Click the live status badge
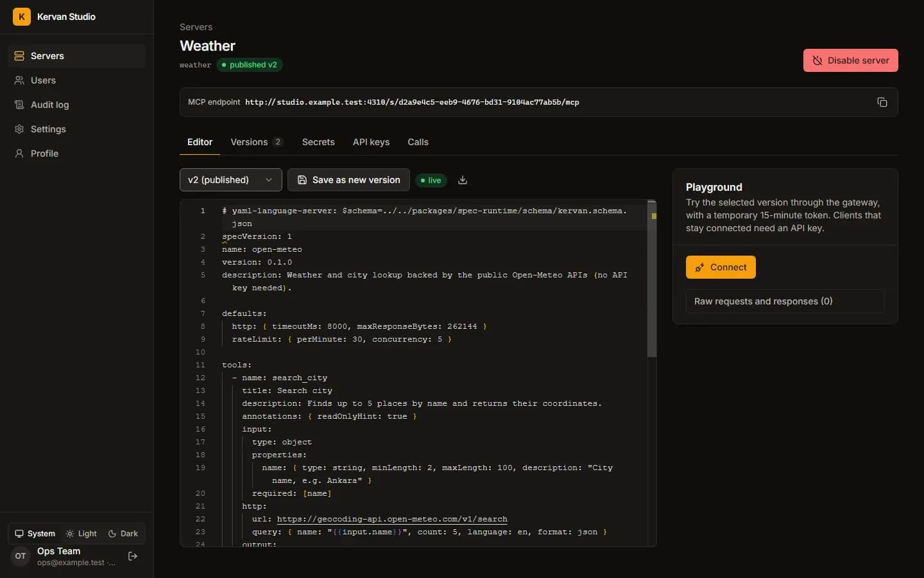Image resolution: width=924 pixels, height=578 pixels. pyautogui.click(x=431, y=180)
